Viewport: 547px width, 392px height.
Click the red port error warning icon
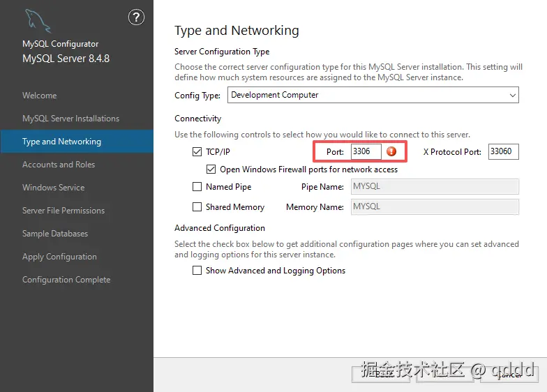[x=391, y=151]
